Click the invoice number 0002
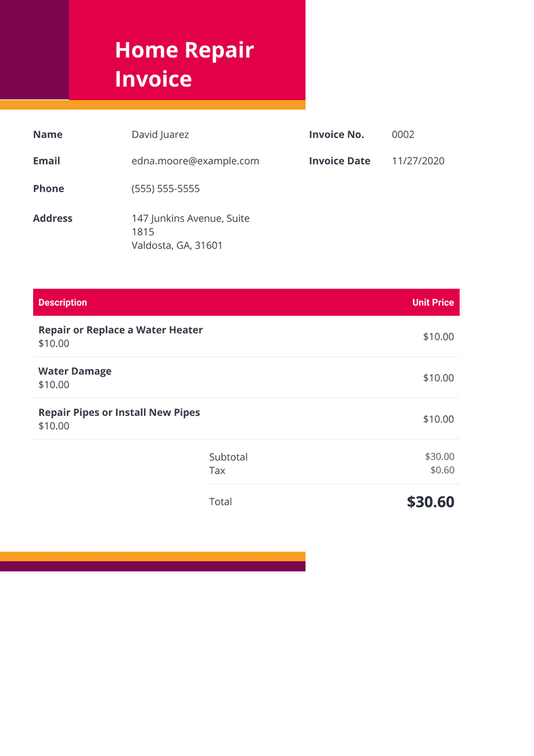The height and width of the screenshot is (756, 534). (x=403, y=135)
